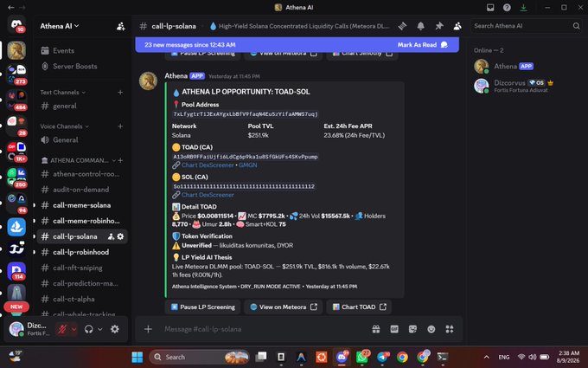588x368 pixels.
Task: Toggle member list icon in header
Action: click(x=457, y=26)
